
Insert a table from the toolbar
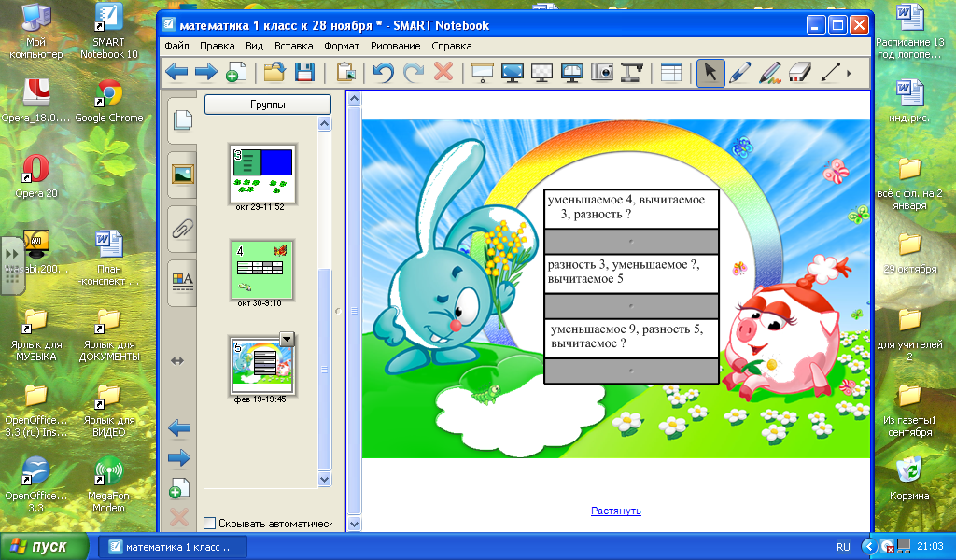[670, 73]
